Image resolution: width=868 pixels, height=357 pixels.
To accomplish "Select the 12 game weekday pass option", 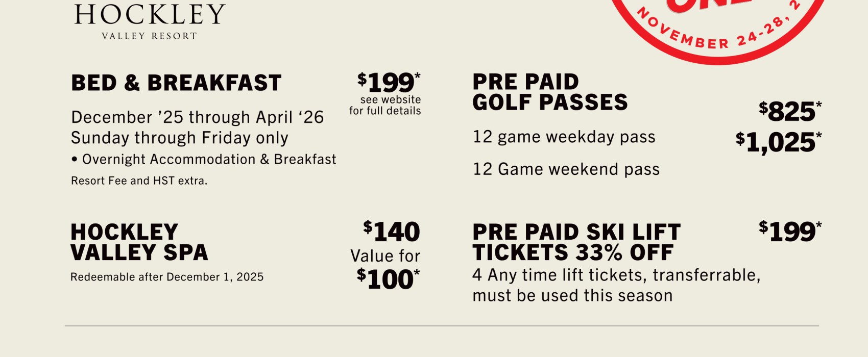I will point(564,137).
